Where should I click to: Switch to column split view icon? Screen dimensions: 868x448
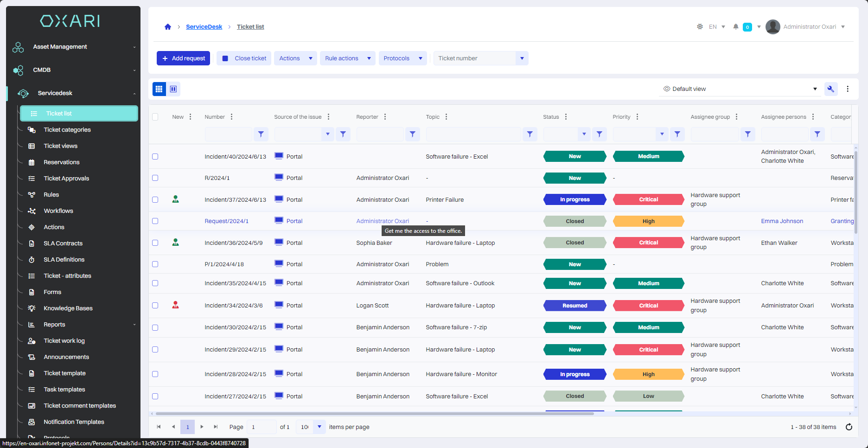click(x=173, y=89)
